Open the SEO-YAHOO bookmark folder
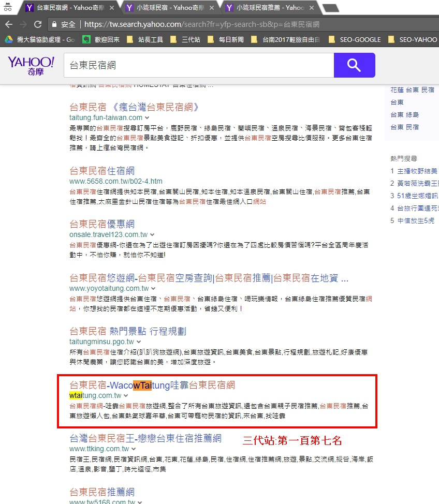This screenshot has width=439, height=504. (413, 39)
